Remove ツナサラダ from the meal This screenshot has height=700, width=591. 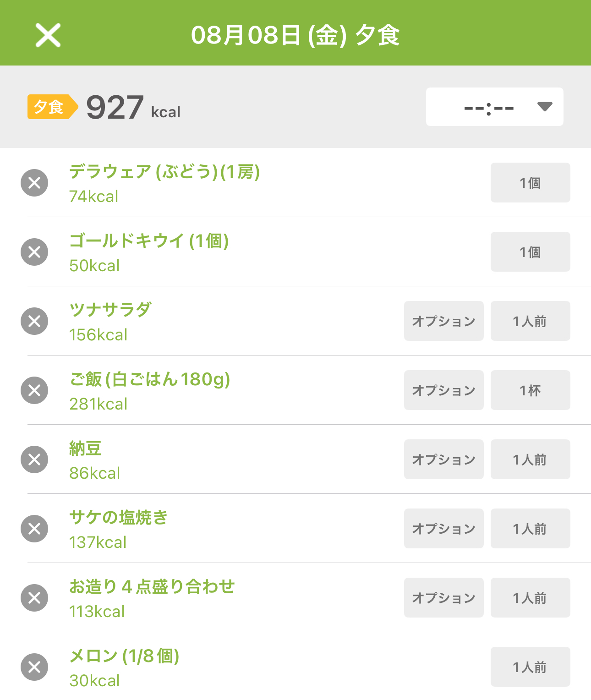pyautogui.click(x=34, y=321)
